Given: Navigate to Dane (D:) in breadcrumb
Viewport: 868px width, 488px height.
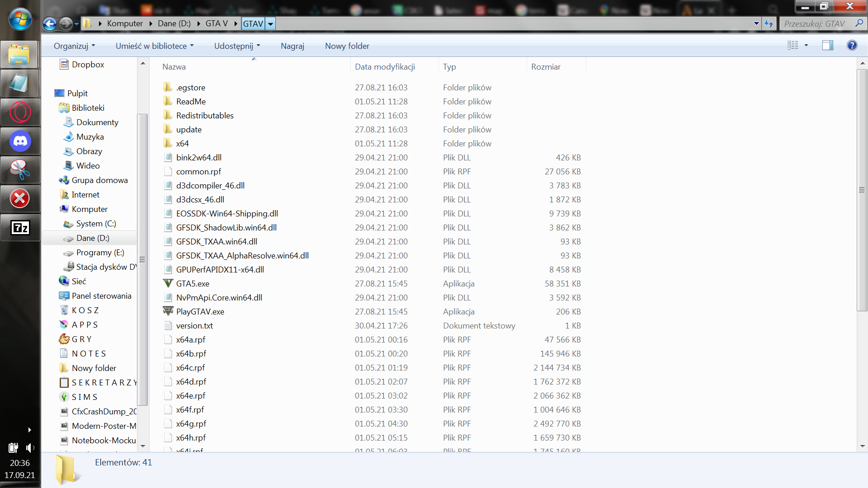Looking at the screenshot, I should point(174,23).
